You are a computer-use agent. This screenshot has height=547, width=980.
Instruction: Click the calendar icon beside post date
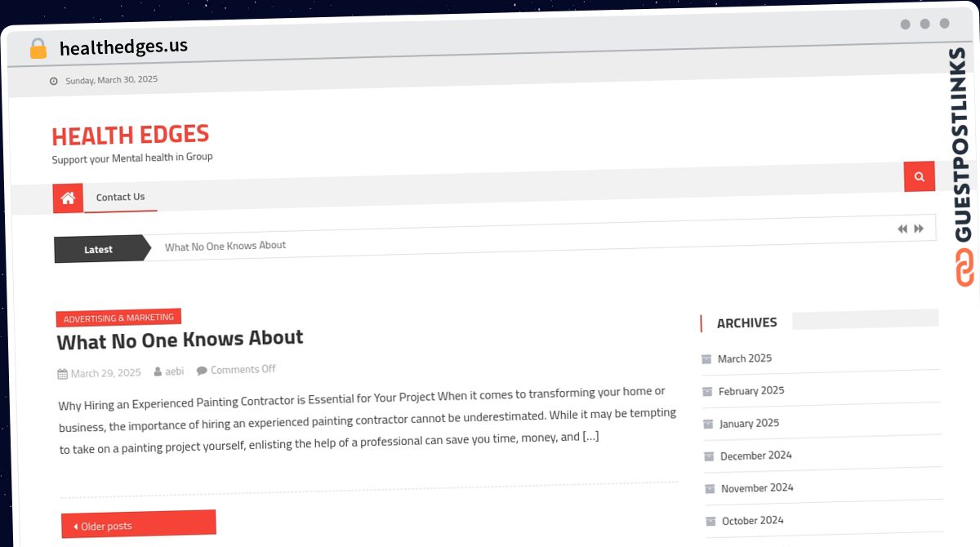point(62,374)
